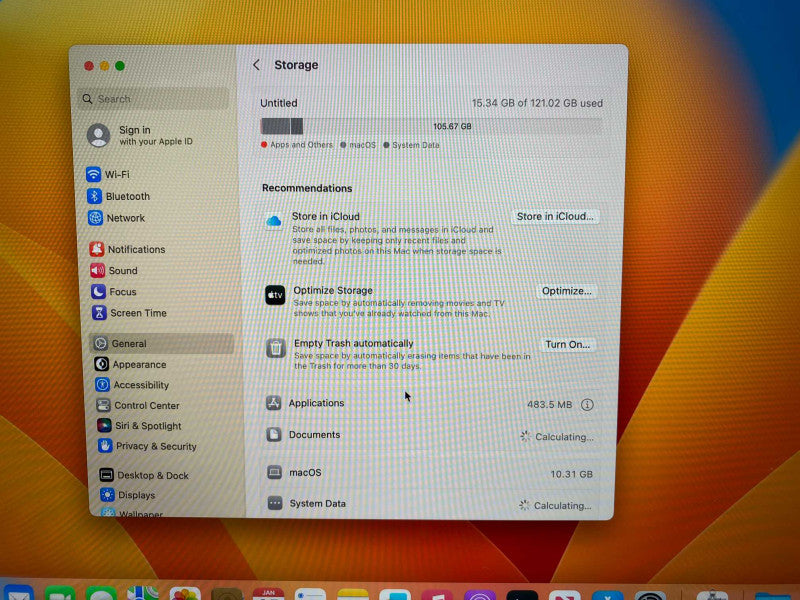The width and height of the screenshot is (800, 600).
Task: Open Privacy & Security settings
Action: point(148,446)
